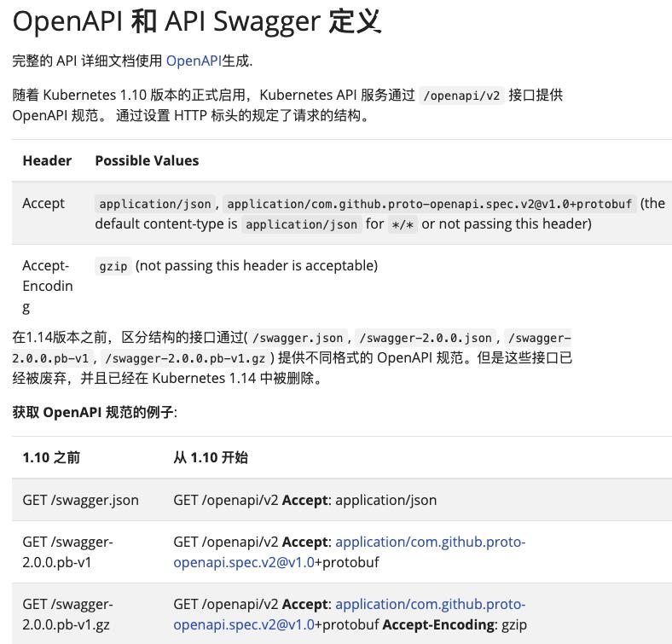The image size is (672, 644).
Task: Click 'default content-type is' text in Accept row
Action: tap(166, 223)
